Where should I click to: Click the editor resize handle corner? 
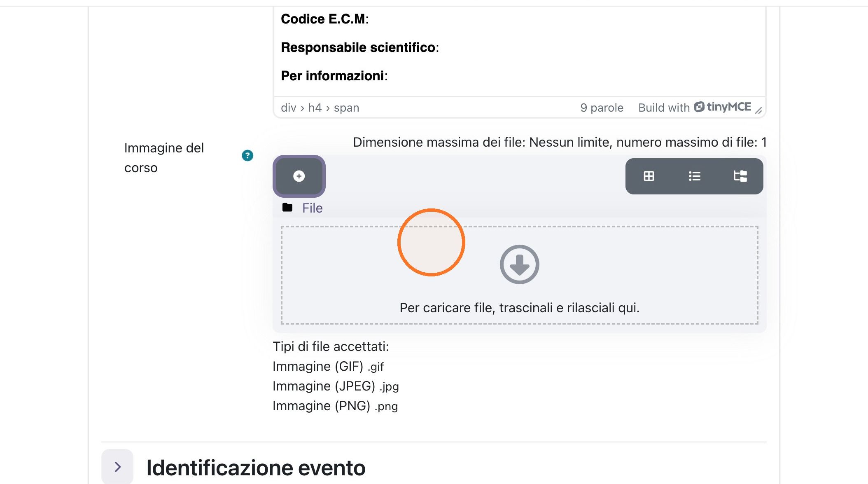click(x=759, y=110)
